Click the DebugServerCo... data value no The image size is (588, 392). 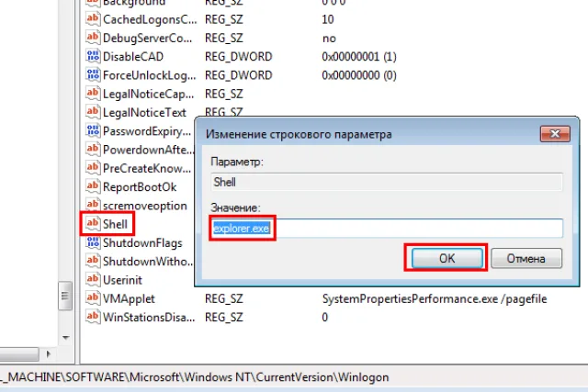pos(329,39)
